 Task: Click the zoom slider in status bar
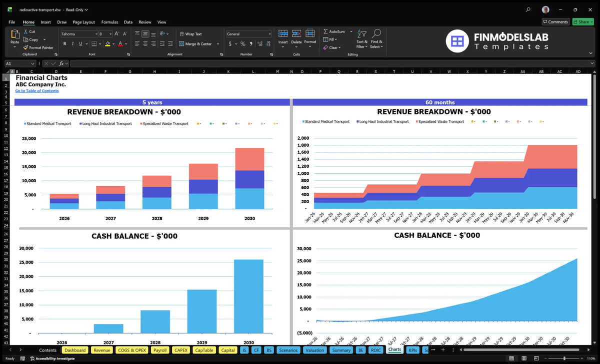click(x=564, y=359)
